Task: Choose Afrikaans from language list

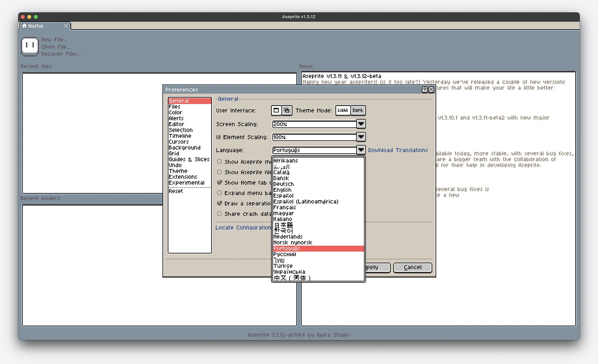Action: coord(318,160)
